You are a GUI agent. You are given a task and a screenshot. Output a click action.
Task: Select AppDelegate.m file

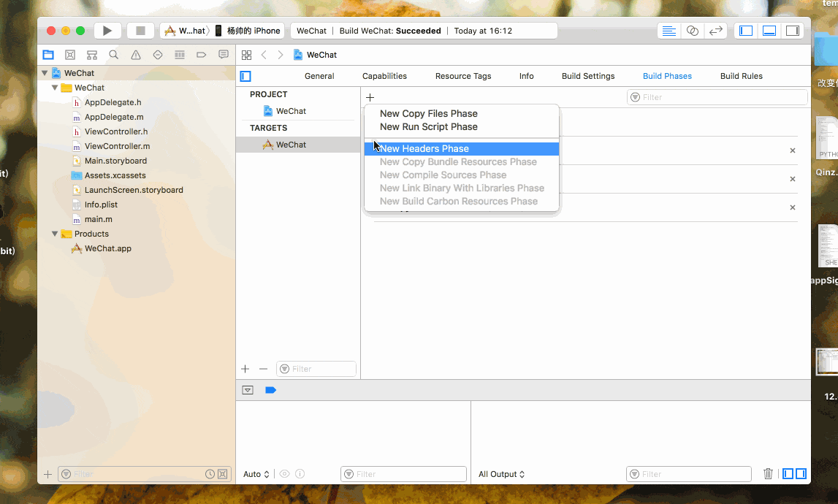pyautogui.click(x=114, y=117)
